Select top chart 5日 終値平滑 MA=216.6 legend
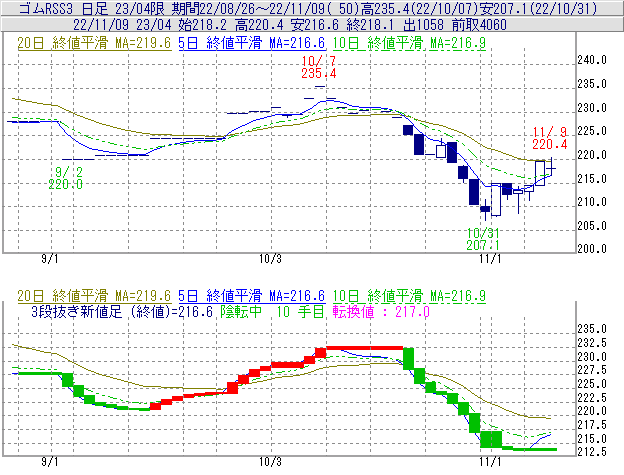Viewport: 624px width, 475px height. (x=252, y=43)
